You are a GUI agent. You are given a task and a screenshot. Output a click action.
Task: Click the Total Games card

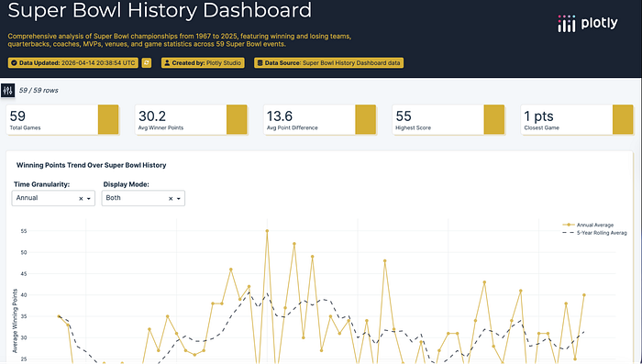(x=62, y=119)
